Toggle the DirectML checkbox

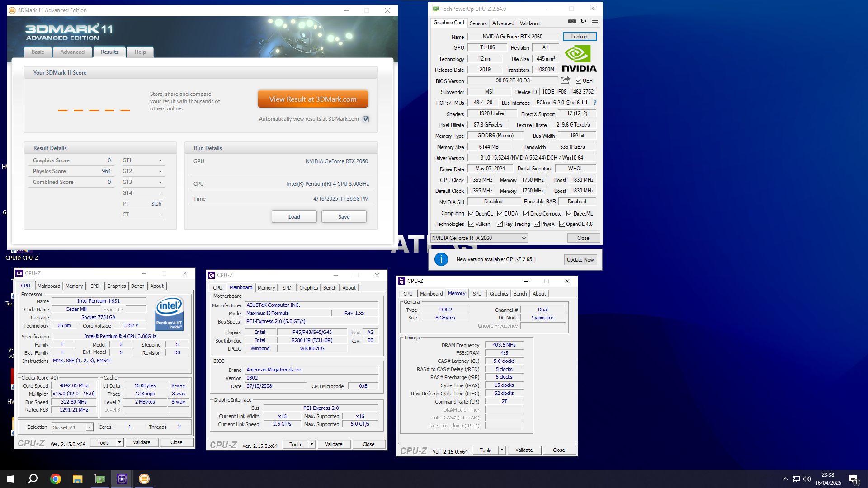click(x=569, y=214)
